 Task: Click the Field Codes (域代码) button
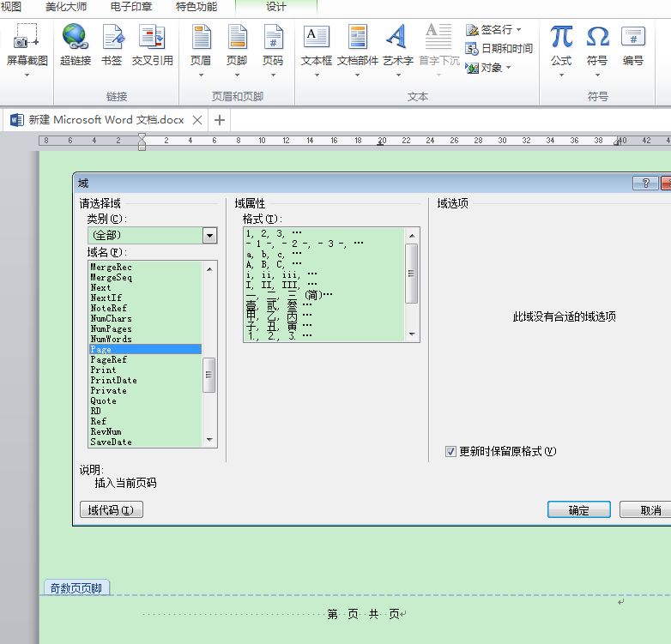click(112, 509)
